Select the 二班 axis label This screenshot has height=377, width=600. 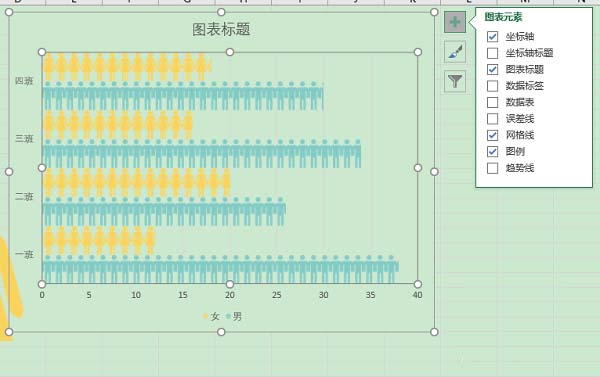point(24,197)
